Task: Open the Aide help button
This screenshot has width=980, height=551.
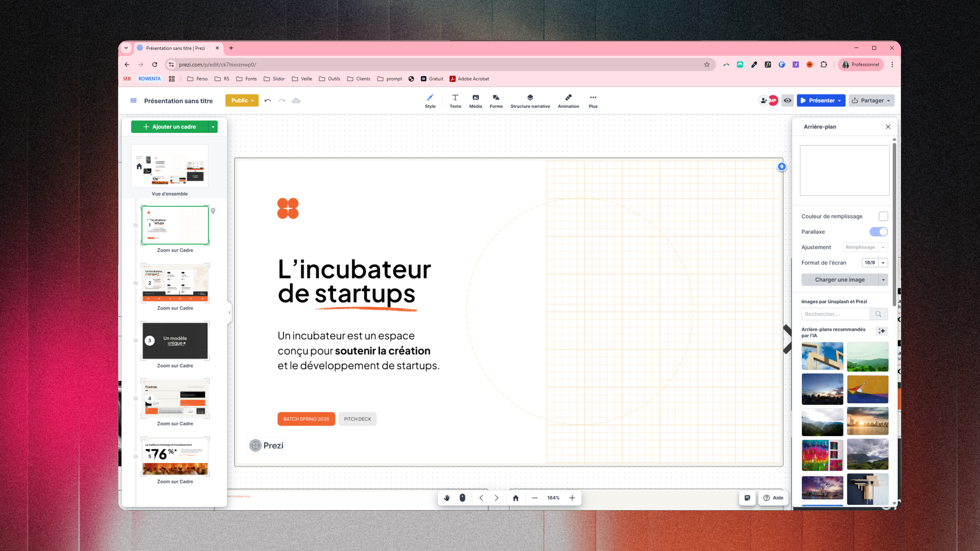Action: 773,498
